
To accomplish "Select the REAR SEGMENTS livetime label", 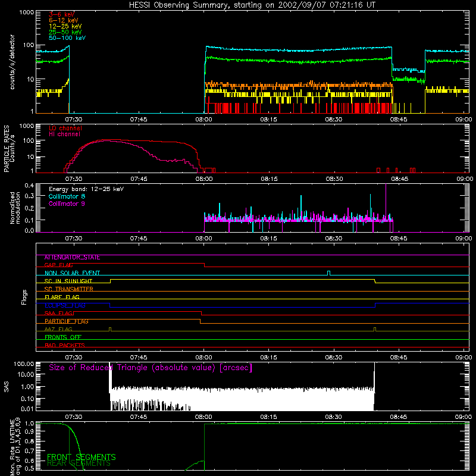I will (79, 464).
